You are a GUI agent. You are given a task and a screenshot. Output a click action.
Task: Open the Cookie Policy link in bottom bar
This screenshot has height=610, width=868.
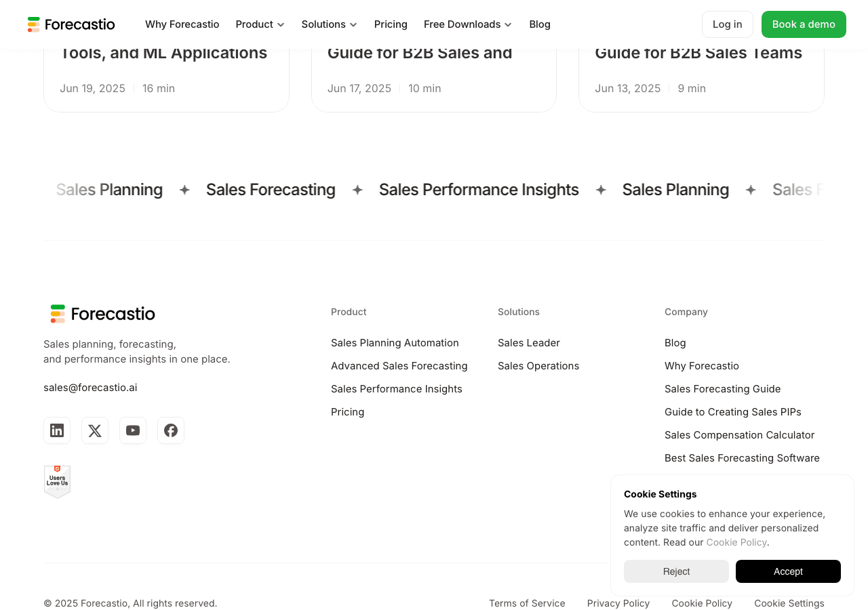(x=702, y=603)
